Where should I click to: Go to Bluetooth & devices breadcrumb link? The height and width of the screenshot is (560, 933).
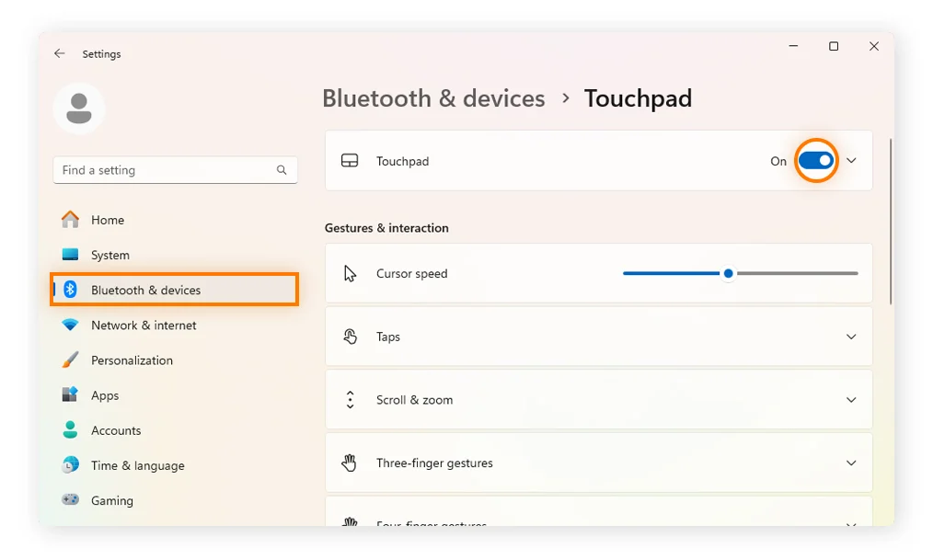[x=433, y=98]
